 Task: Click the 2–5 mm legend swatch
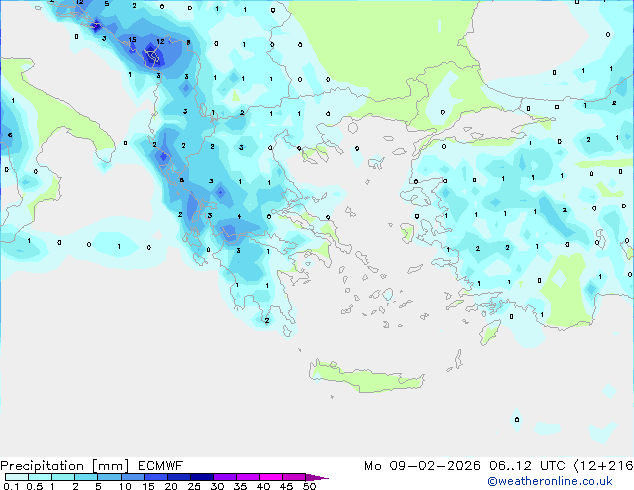tap(86, 477)
